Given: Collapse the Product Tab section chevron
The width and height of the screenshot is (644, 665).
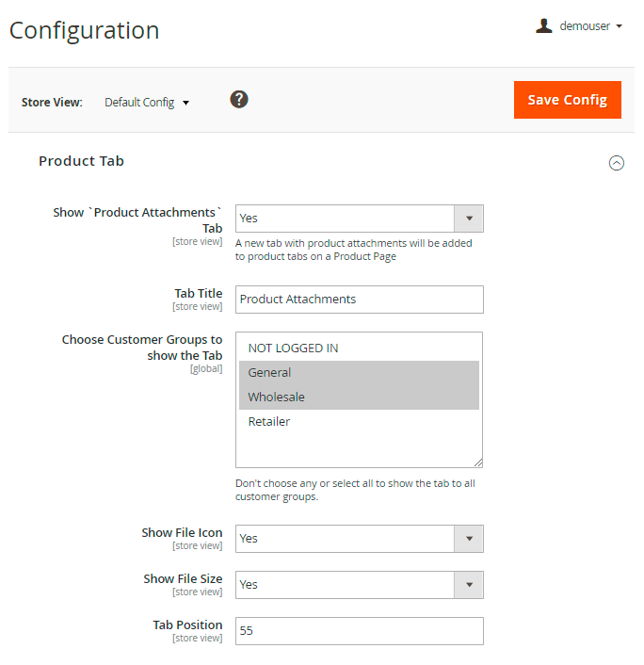Looking at the screenshot, I should tap(616, 163).
